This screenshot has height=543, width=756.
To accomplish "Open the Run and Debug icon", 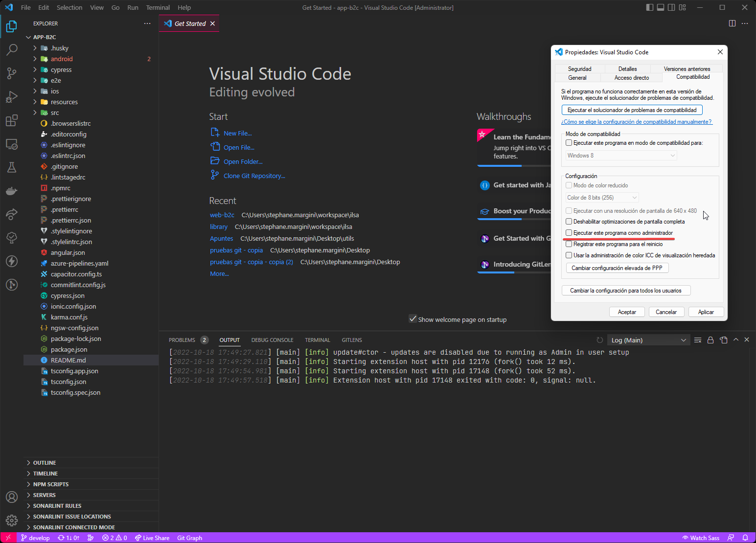I will 12,96.
